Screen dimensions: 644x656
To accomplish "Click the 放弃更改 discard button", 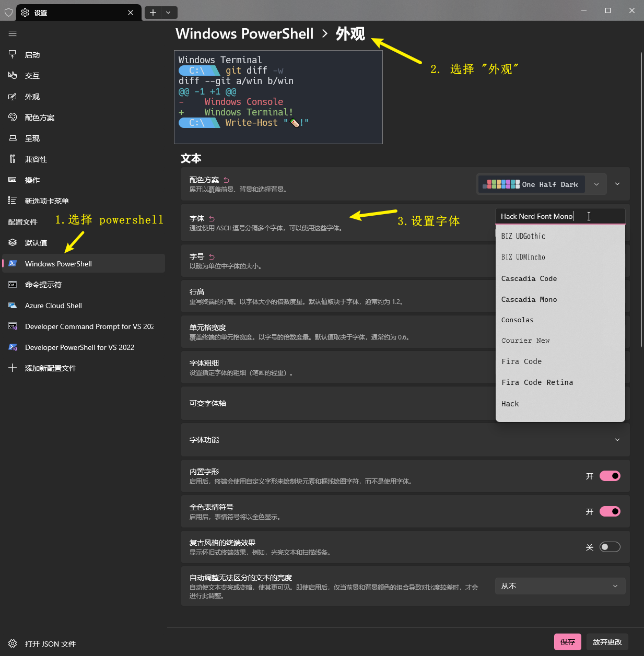I will (x=607, y=642).
